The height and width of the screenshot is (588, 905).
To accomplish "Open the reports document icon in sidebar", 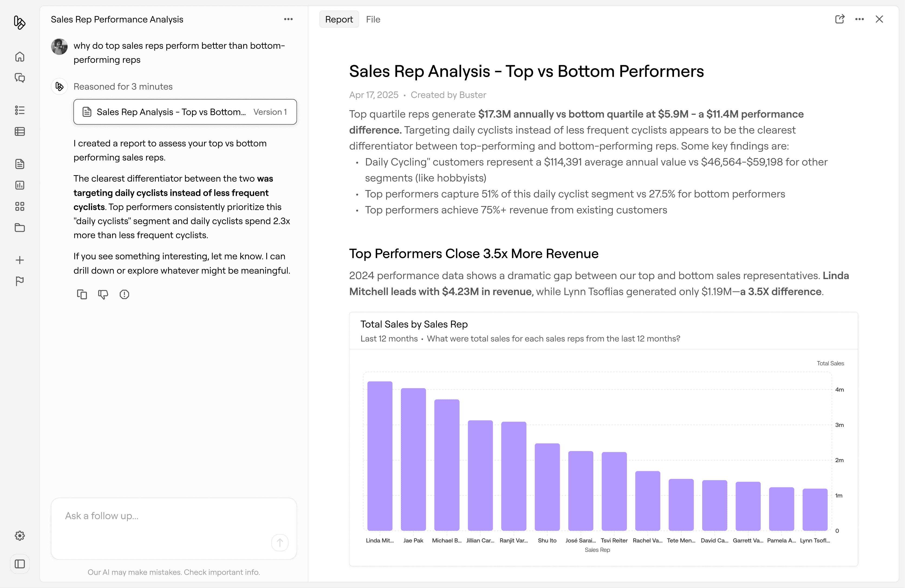I will 20,164.
